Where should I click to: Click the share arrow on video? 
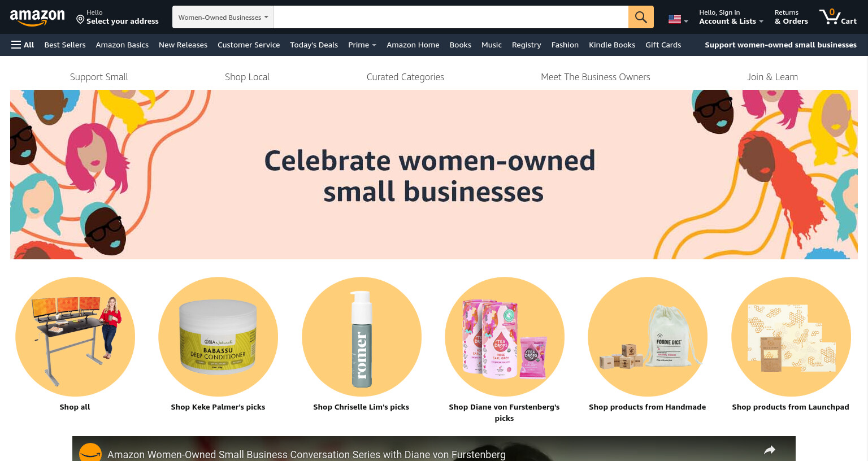pyautogui.click(x=770, y=450)
